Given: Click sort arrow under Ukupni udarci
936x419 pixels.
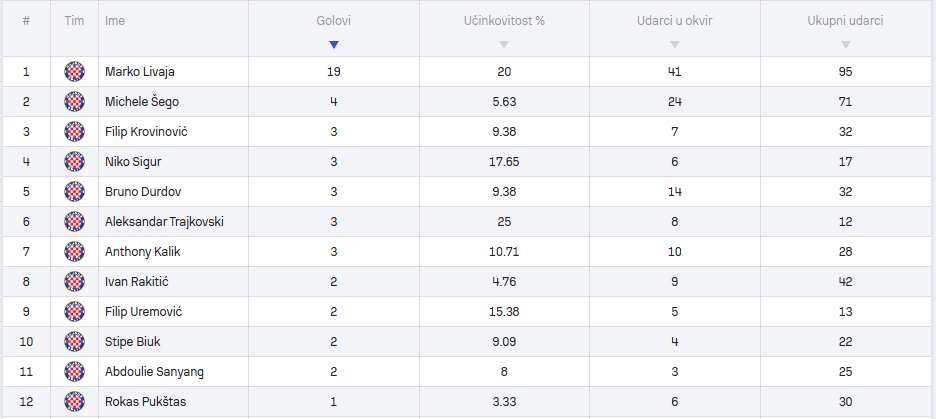Looking at the screenshot, I should pos(845,45).
